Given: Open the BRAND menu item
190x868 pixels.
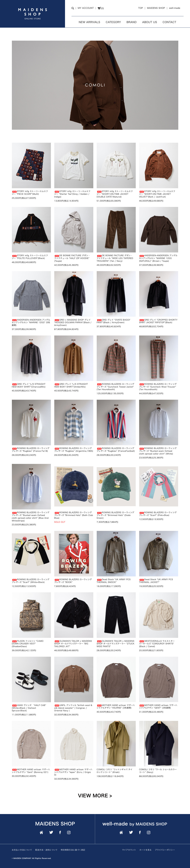Looking at the screenshot, I should click(x=131, y=22).
